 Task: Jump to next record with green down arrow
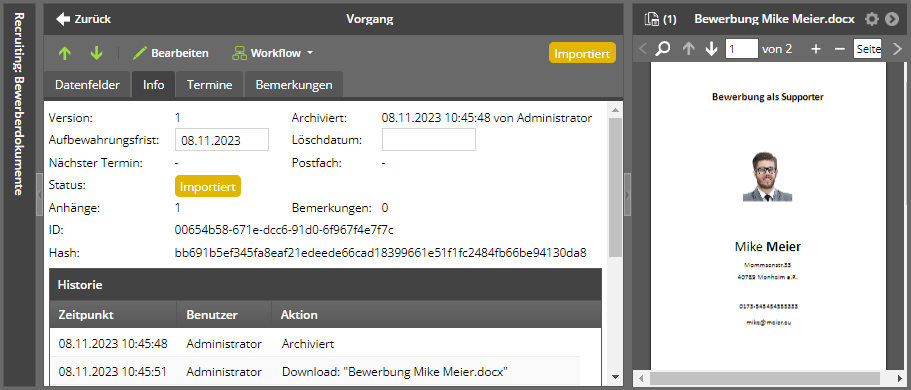tap(96, 53)
